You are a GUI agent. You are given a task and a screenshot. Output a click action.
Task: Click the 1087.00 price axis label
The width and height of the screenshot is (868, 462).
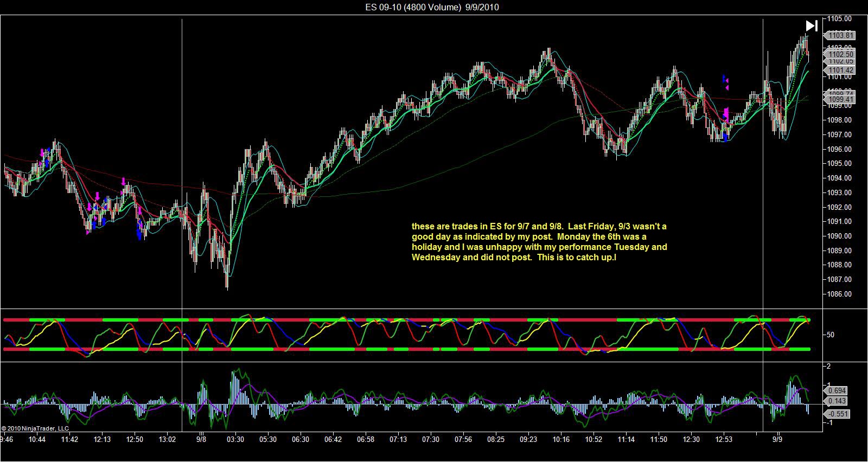click(840, 279)
